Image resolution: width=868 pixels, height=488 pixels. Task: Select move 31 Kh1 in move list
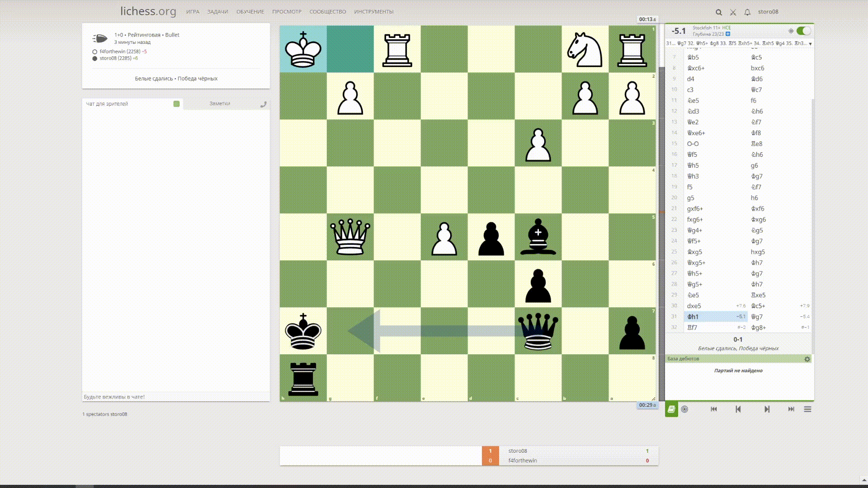[x=693, y=317]
